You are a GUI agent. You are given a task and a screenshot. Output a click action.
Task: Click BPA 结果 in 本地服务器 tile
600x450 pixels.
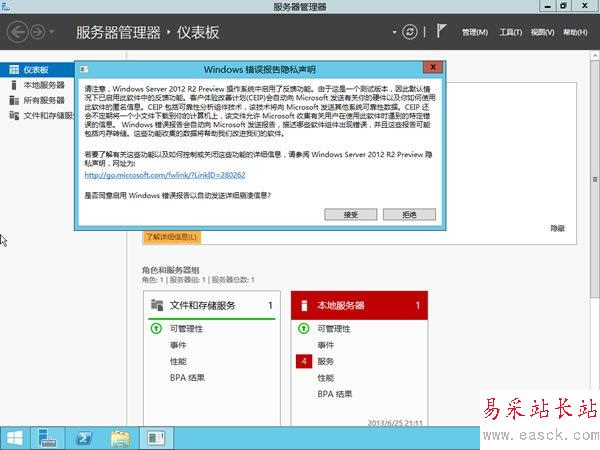[334, 394]
